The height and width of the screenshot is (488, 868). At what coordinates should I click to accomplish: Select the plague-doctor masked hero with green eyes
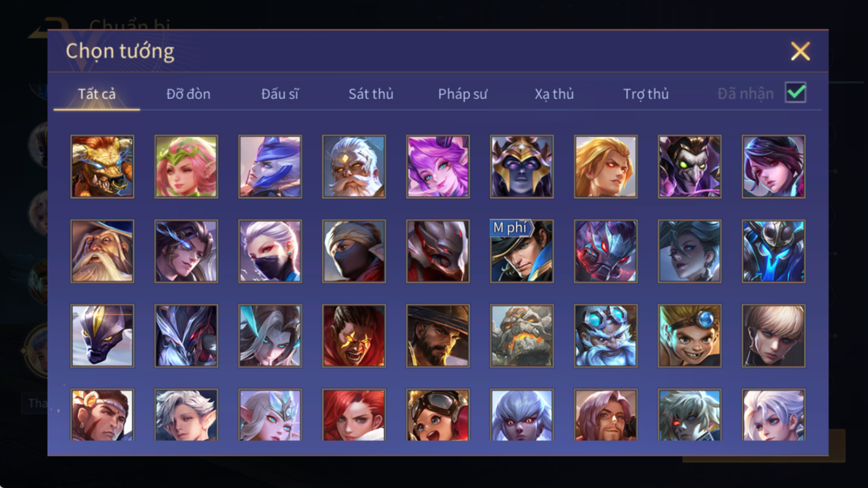[690, 167]
